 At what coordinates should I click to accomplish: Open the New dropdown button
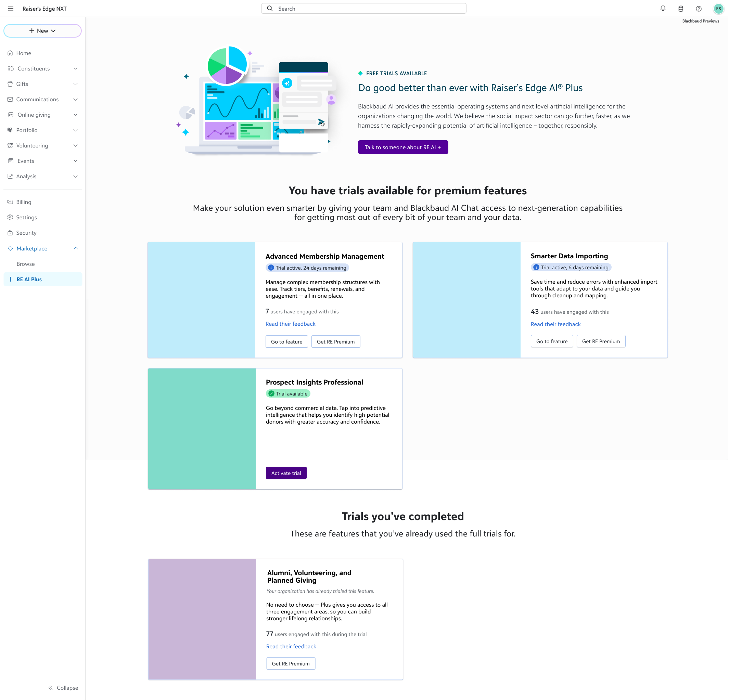tap(42, 31)
